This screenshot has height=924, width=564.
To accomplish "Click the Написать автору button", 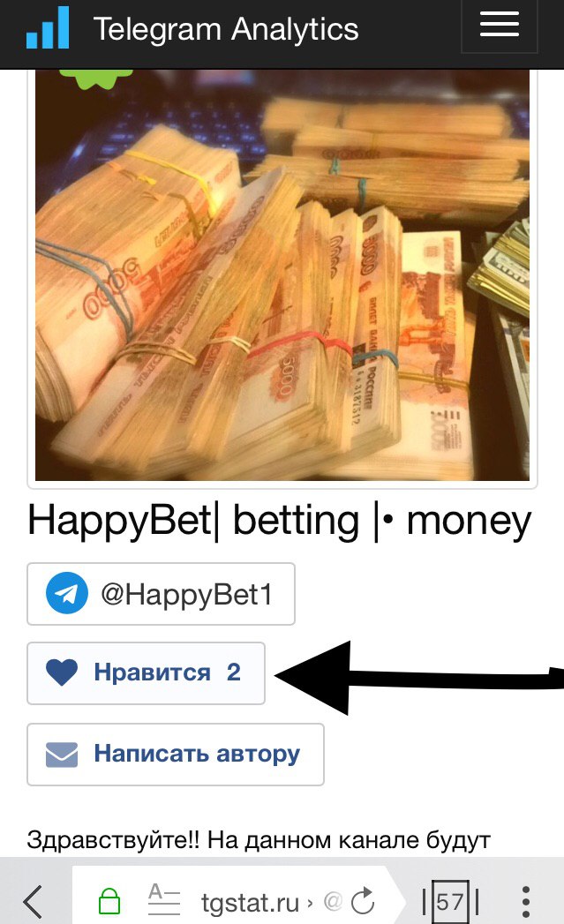I will pyautogui.click(x=176, y=755).
